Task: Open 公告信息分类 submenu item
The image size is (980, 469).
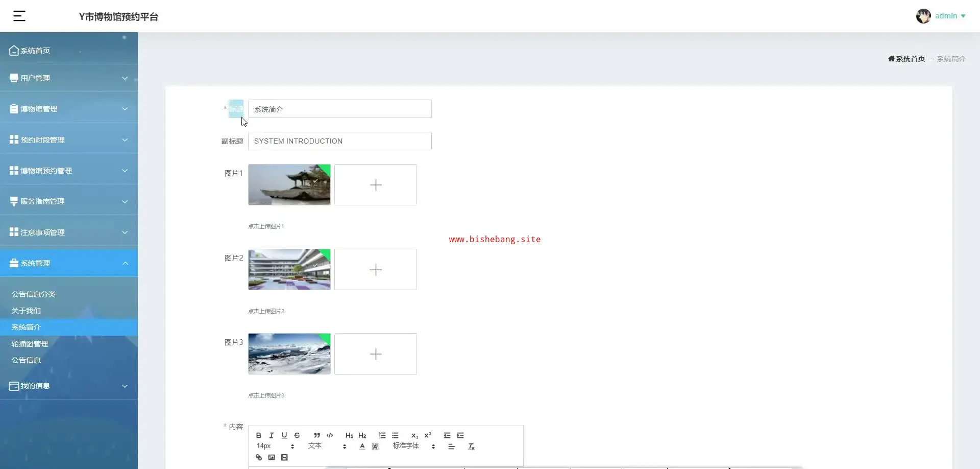Action: [33, 294]
